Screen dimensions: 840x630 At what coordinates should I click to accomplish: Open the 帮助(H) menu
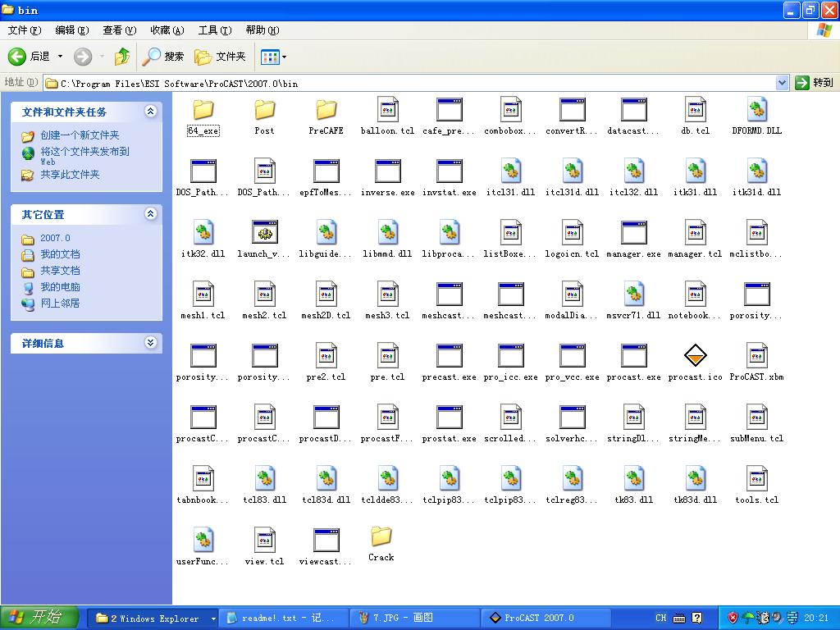coord(262,30)
